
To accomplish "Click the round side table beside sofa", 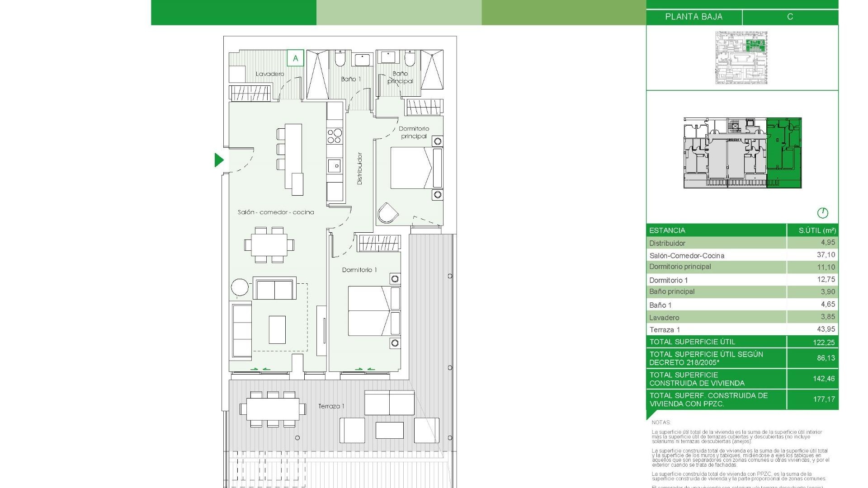I will pyautogui.click(x=240, y=287).
